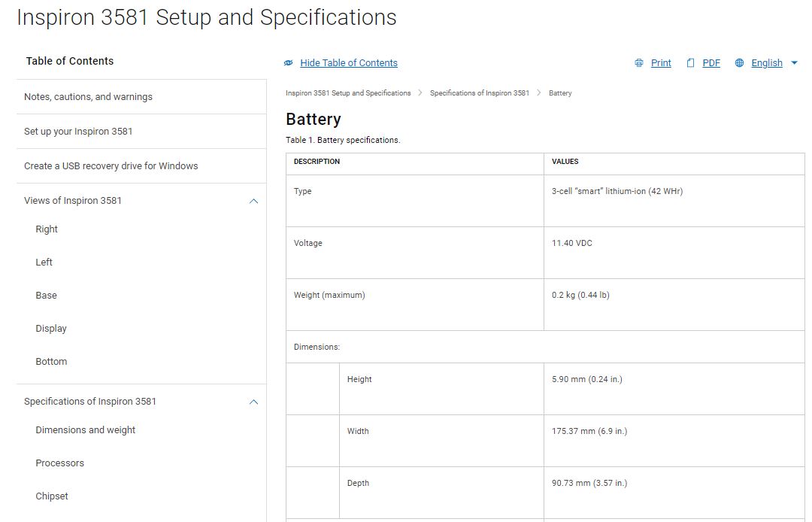
Task: Open the English language dropdown arrow
Action: pyautogui.click(x=795, y=63)
